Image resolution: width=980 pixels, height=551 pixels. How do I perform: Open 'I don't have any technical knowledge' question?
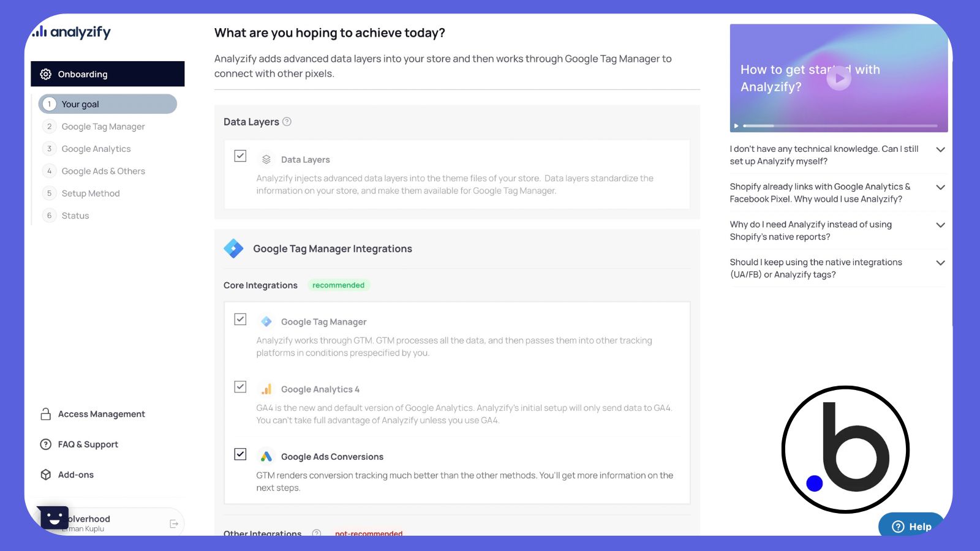(x=824, y=155)
